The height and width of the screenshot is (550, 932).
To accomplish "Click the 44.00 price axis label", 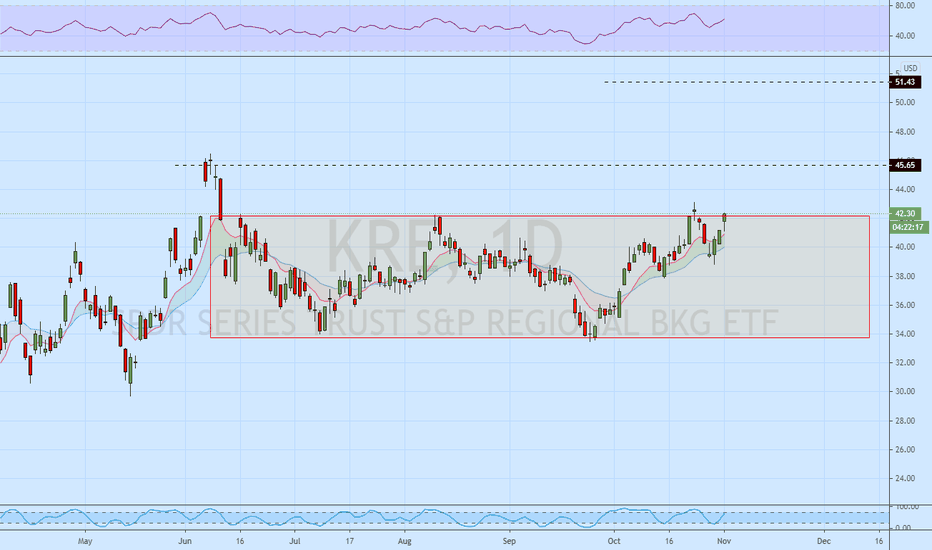I will [x=905, y=189].
